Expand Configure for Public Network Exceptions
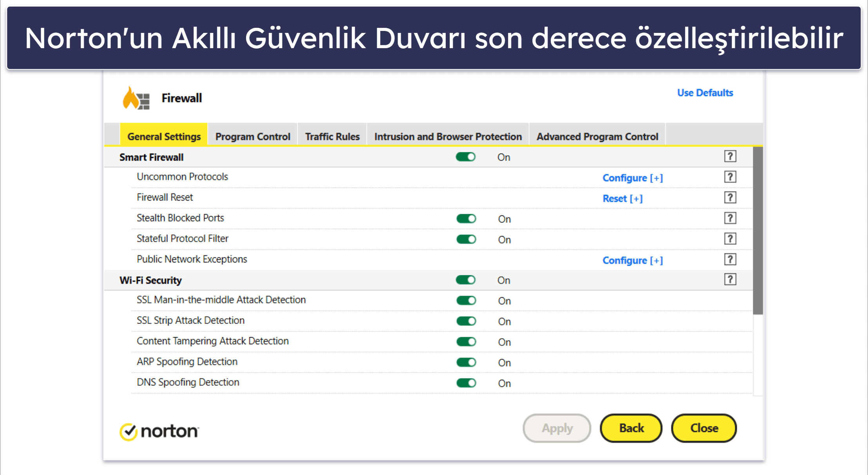Viewport: 868px width, 475px height. pos(633,260)
